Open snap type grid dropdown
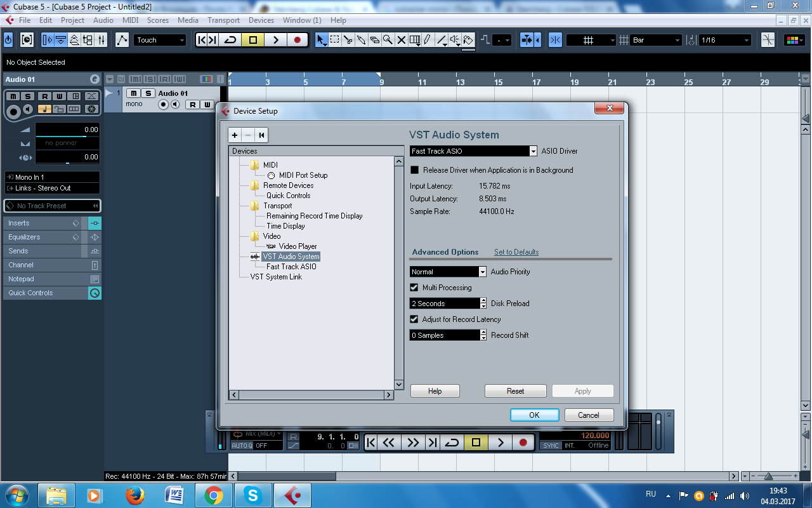 (x=591, y=40)
